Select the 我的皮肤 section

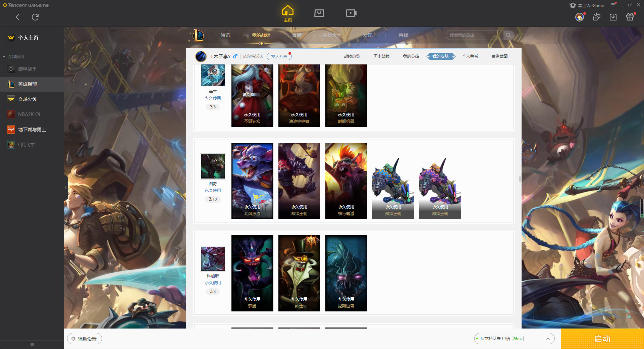[440, 56]
